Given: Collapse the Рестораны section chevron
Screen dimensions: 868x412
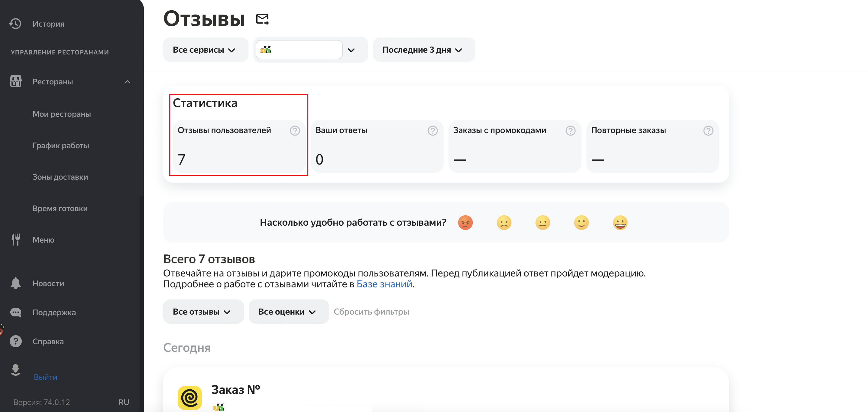Looking at the screenshot, I should tap(127, 82).
